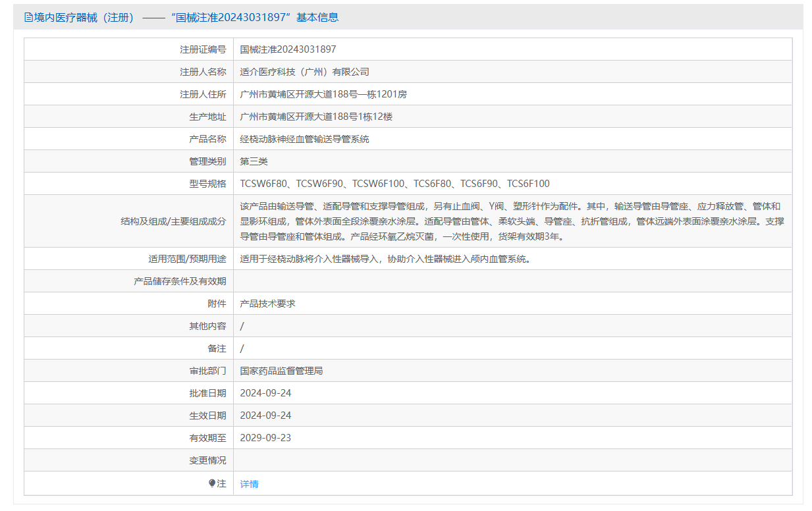812x511 pixels.
Task: Click the 管理类别 label
Action: pyautogui.click(x=207, y=161)
